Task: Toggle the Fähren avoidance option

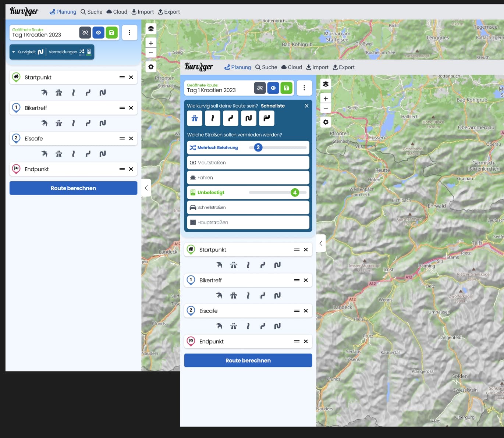Action: click(x=248, y=178)
